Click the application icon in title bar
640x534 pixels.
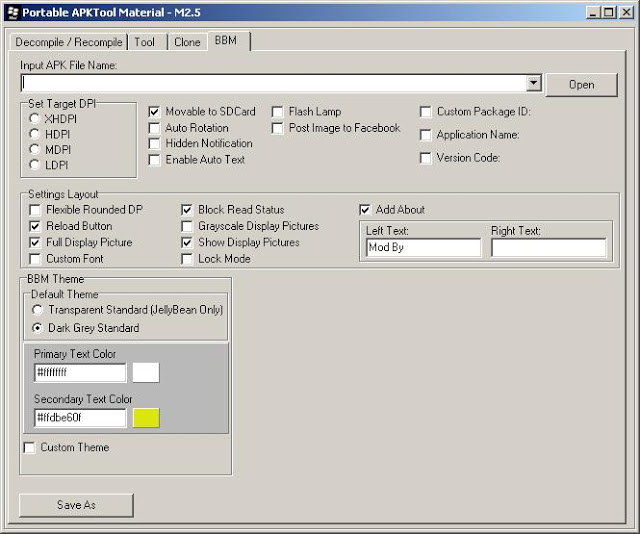[x=13, y=12]
